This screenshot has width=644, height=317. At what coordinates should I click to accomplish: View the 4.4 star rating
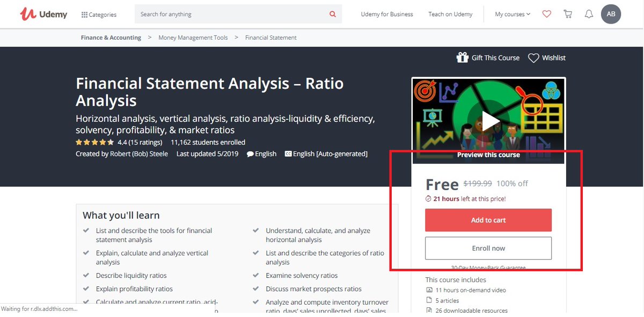[x=95, y=143]
